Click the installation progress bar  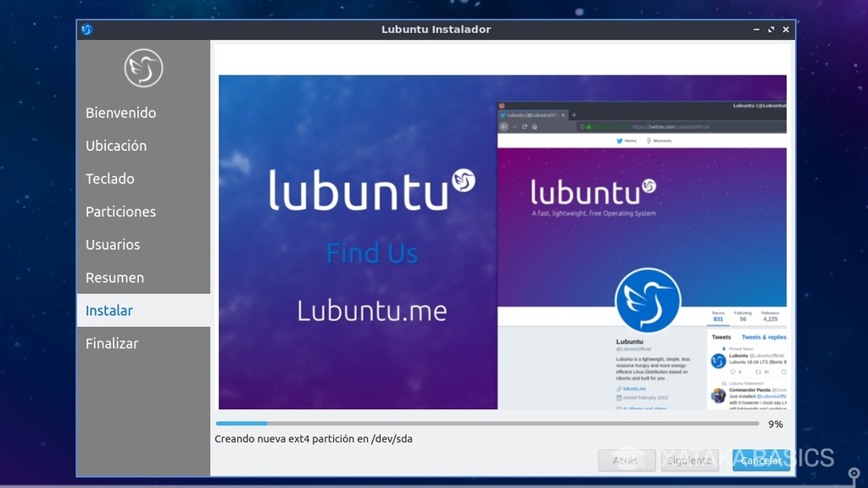pyautogui.click(x=487, y=424)
